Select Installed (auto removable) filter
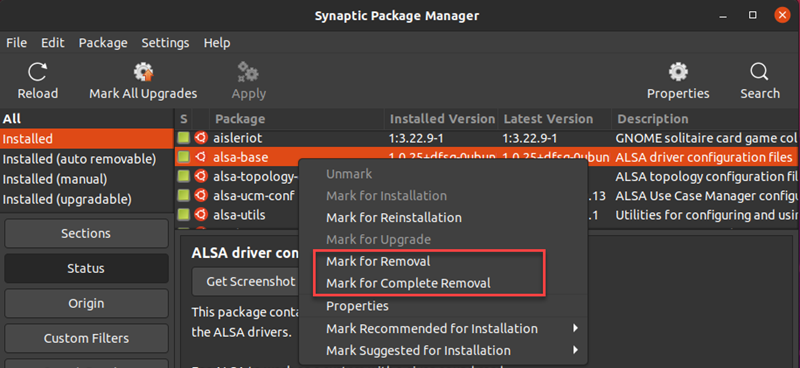Image resolution: width=800 pixels, height=368 pixels. pos(87,159)
